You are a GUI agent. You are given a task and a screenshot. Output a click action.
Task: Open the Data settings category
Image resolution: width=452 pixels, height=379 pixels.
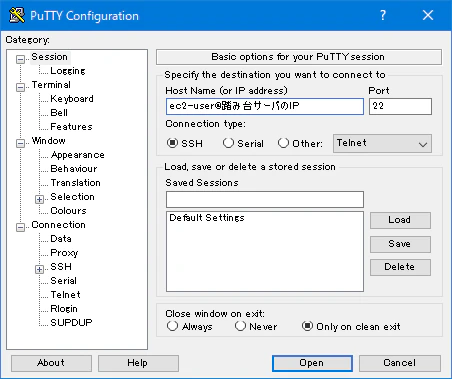(61, 239)
